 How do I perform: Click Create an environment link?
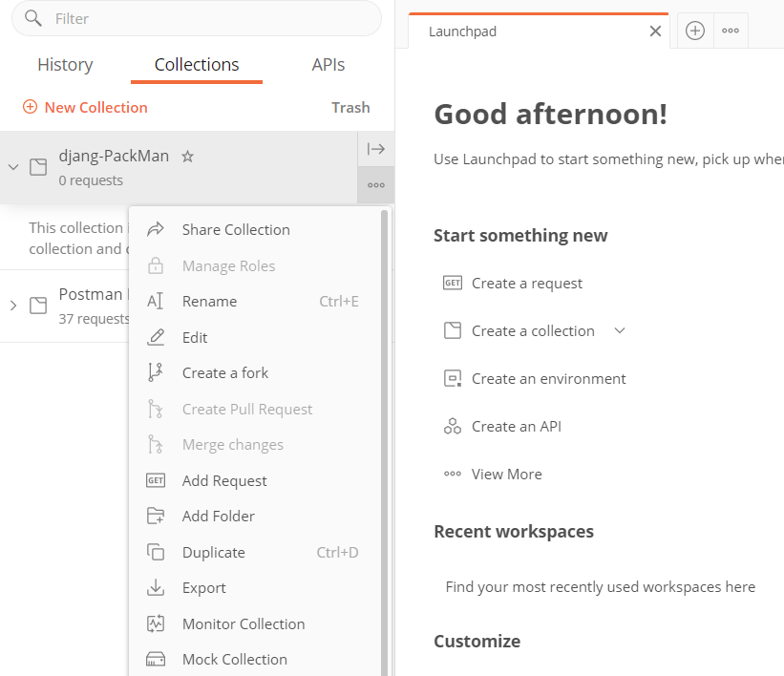[548, 379]
